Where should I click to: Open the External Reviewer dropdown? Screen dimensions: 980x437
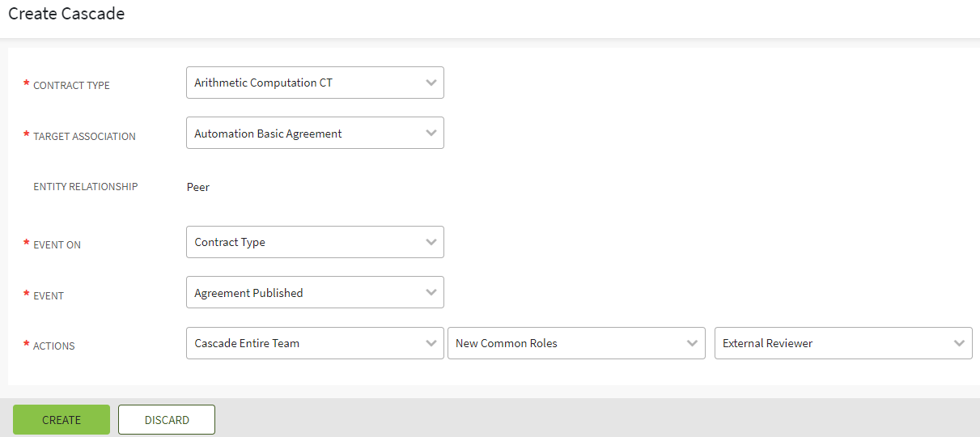pos(834,343)
